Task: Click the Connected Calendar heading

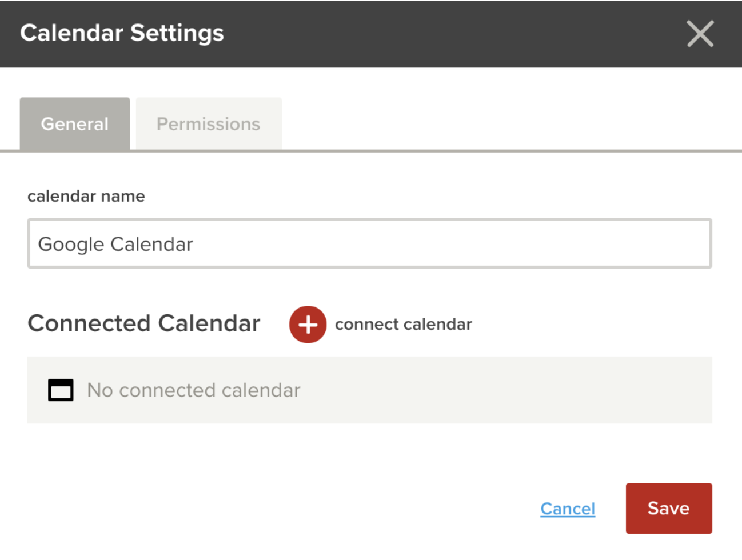Action: pos(144,323)
